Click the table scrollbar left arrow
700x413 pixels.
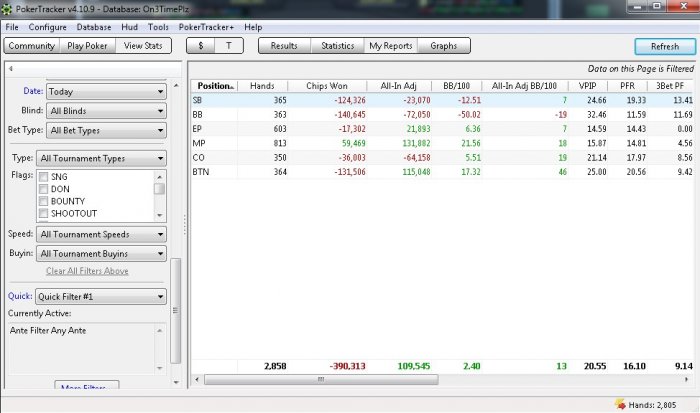[x=197, y=380]
